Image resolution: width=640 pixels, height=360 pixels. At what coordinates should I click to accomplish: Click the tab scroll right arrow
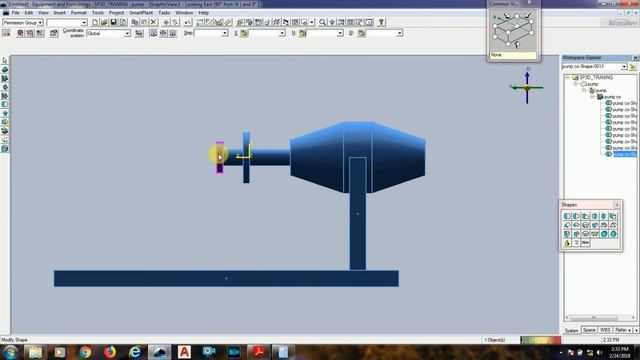636,330
